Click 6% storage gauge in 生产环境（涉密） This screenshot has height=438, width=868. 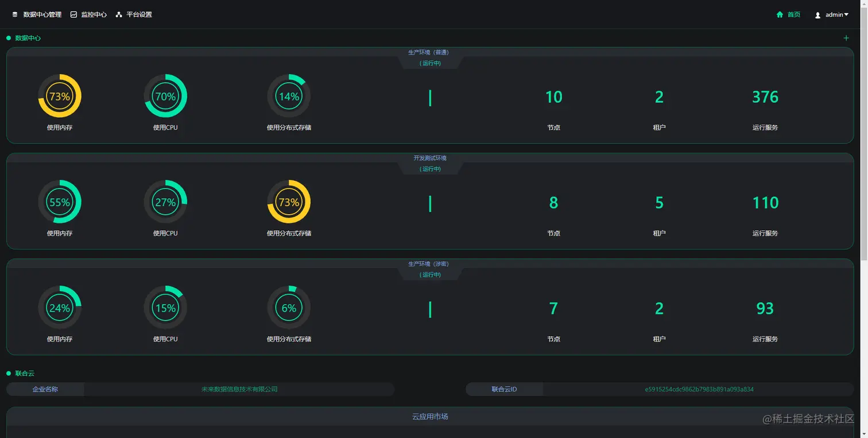289,308
